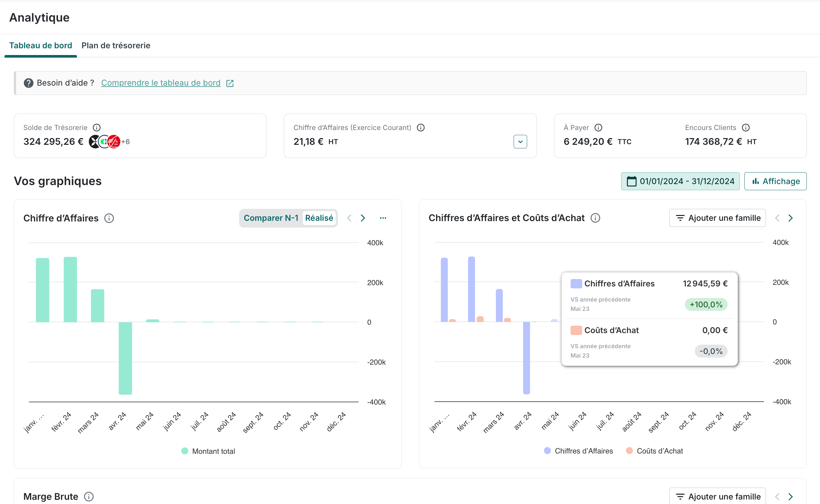Click the question mark help icon

pyautogui.click(x=29, y=83)
